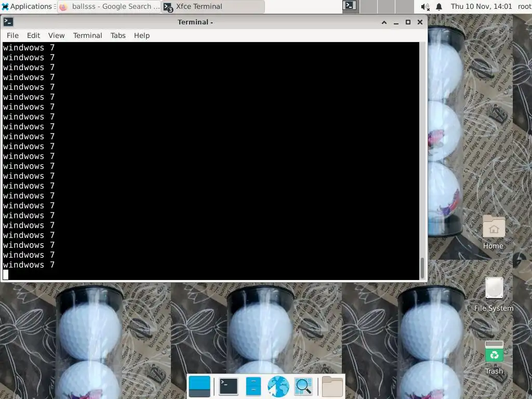
Task: Click the terminal cursor on the last line
Action: click(x=6, y=274)
